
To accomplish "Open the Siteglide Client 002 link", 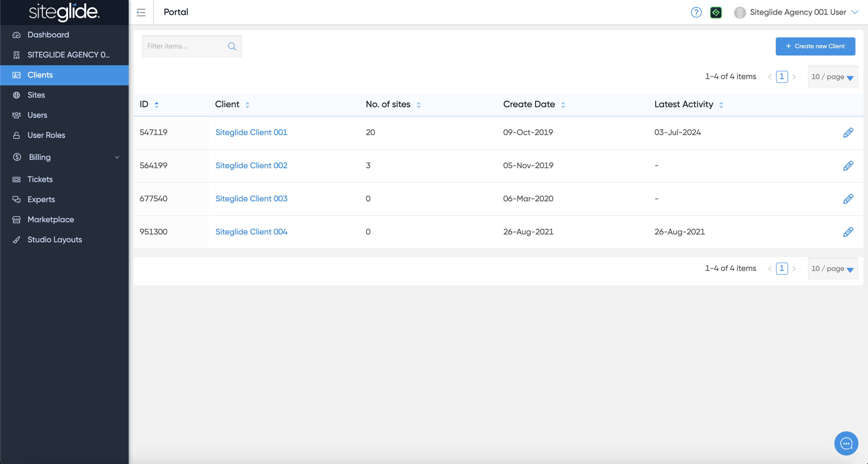I will [251, 165].
